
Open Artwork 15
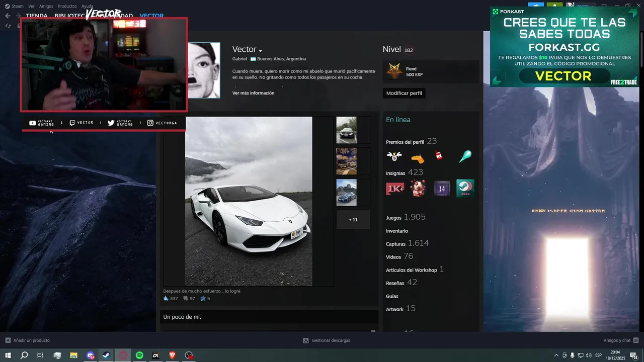[x=400, y=309]
